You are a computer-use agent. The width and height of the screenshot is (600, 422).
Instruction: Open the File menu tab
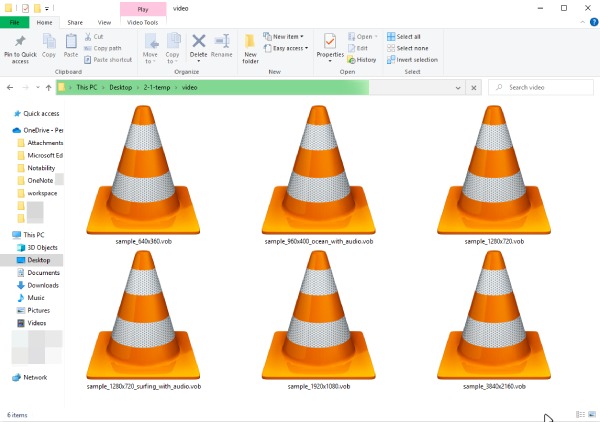point(15,23)
